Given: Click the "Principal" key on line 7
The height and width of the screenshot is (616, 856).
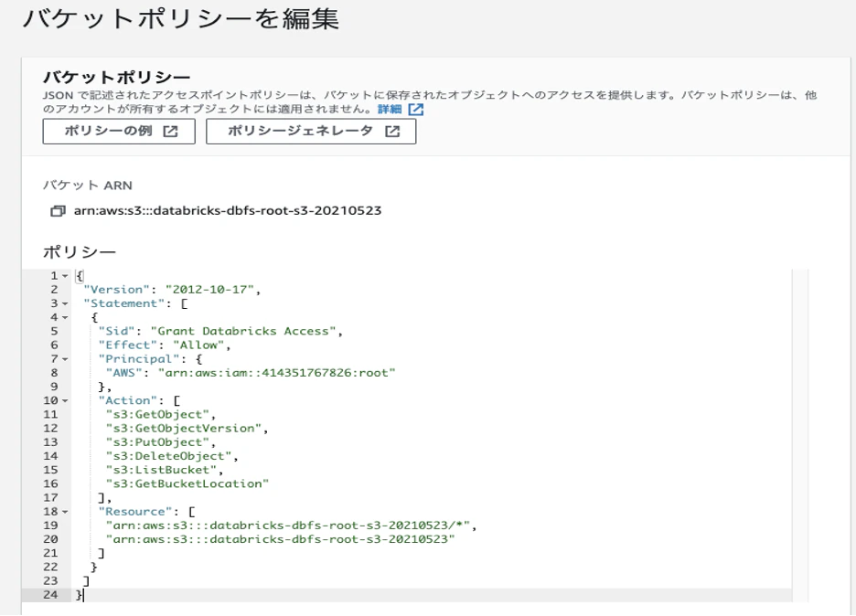Looking at the screenshot, I should [139, 359].
